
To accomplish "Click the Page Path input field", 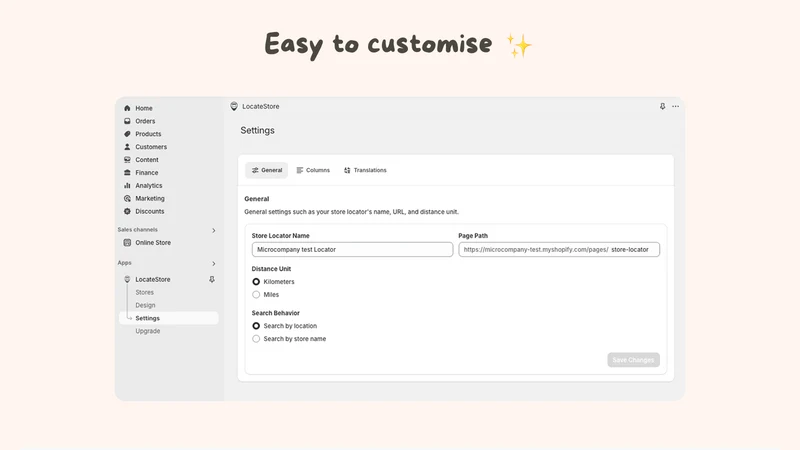I will click(x=559, y=249).
